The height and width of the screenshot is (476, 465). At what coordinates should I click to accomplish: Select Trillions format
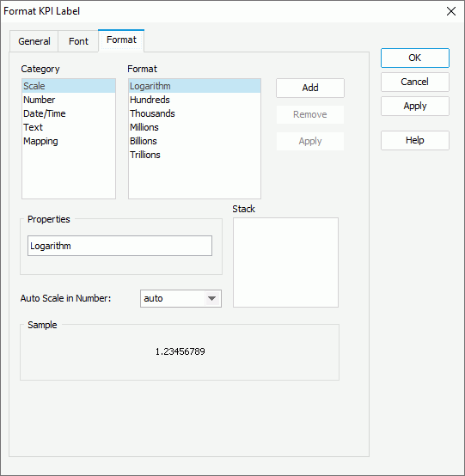point(194,155)
